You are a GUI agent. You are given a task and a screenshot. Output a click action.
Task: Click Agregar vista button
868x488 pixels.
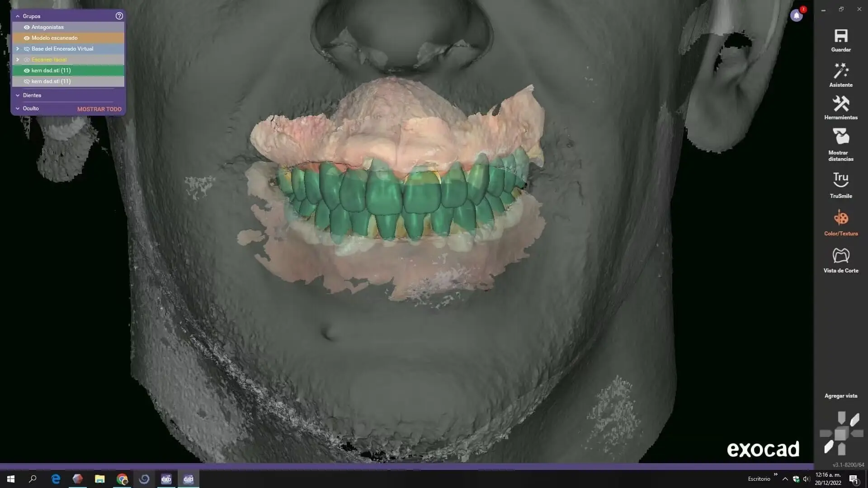(x=840, y=396)
